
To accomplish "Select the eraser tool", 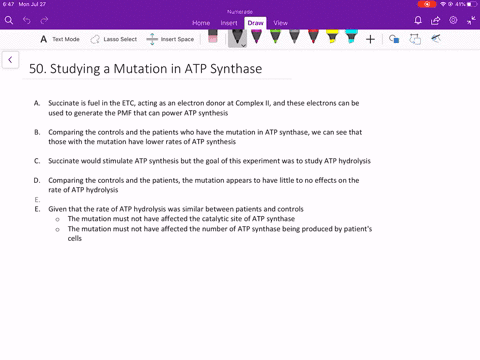I will [x=213, y=37].
